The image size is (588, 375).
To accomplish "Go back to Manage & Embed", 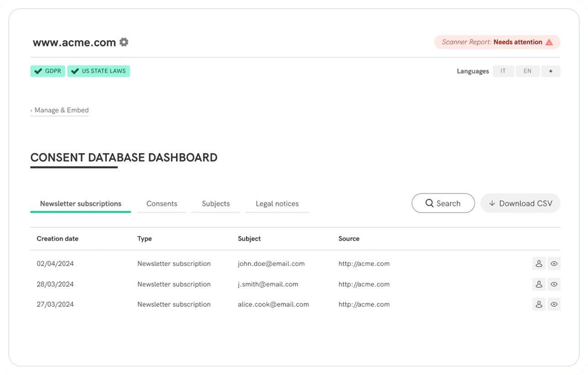I will click(59, 110).
